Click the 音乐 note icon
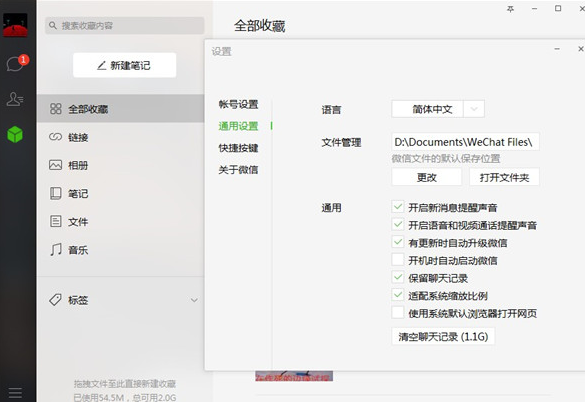585x402 pixels. (x=56, y=249)
